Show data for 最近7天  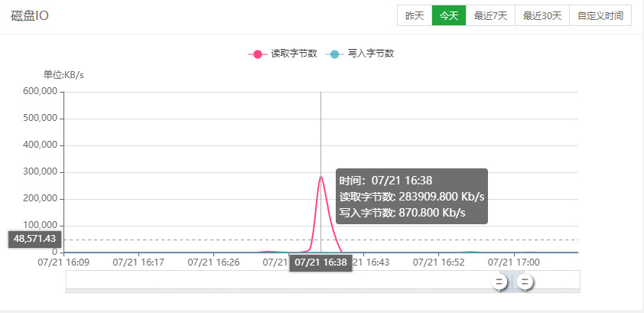coord(490,16)
